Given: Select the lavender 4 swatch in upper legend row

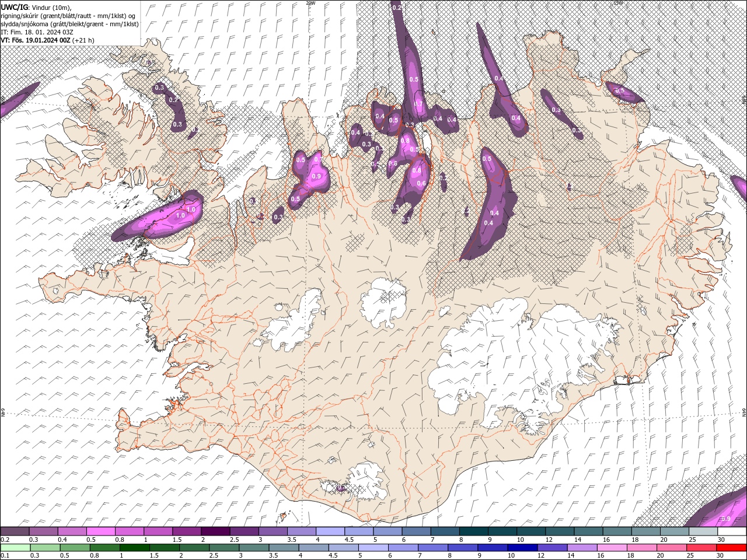Looking at the screenshot, I should pyautogui.click(x=330, y=531).
